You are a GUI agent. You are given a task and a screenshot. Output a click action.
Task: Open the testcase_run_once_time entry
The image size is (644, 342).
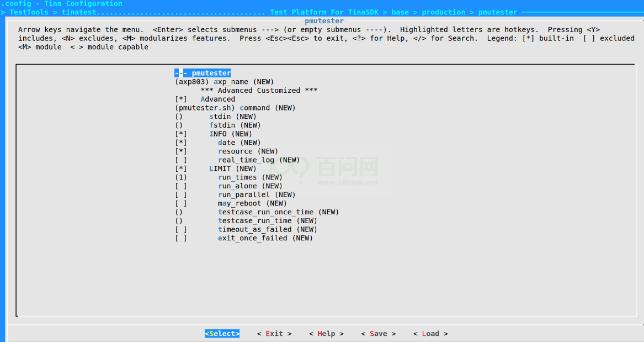(x=257, y=212)
